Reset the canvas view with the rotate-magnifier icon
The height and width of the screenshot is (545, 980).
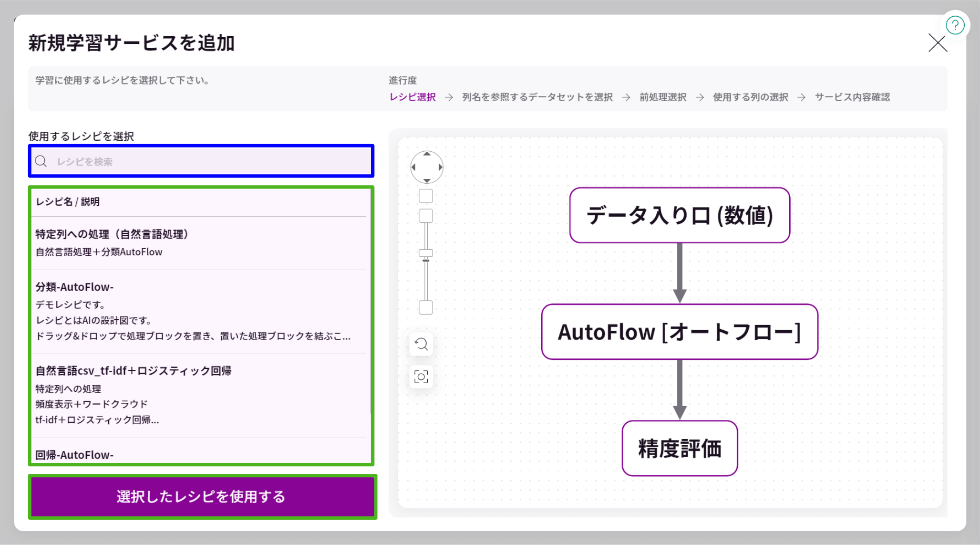pyautogui.click(x=421, y=344)
